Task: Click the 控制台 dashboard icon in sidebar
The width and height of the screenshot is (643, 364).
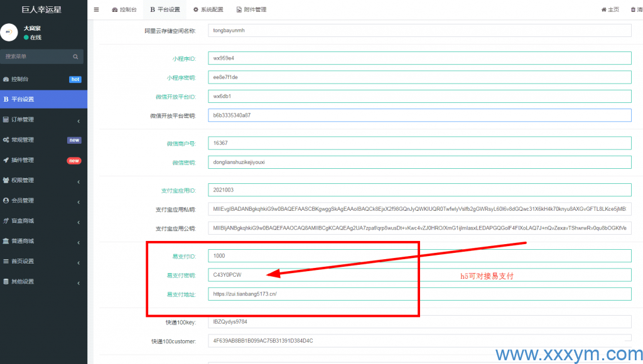Action: pos(6,80)
